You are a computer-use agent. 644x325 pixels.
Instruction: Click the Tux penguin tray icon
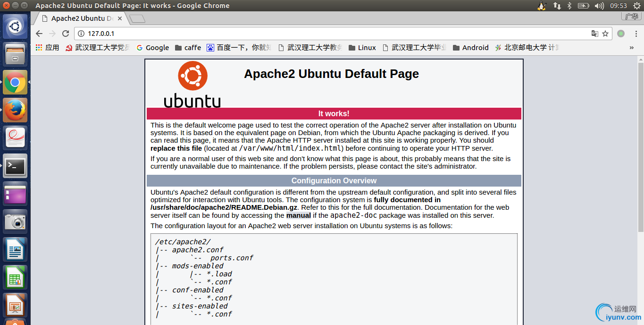coord(542,6)
